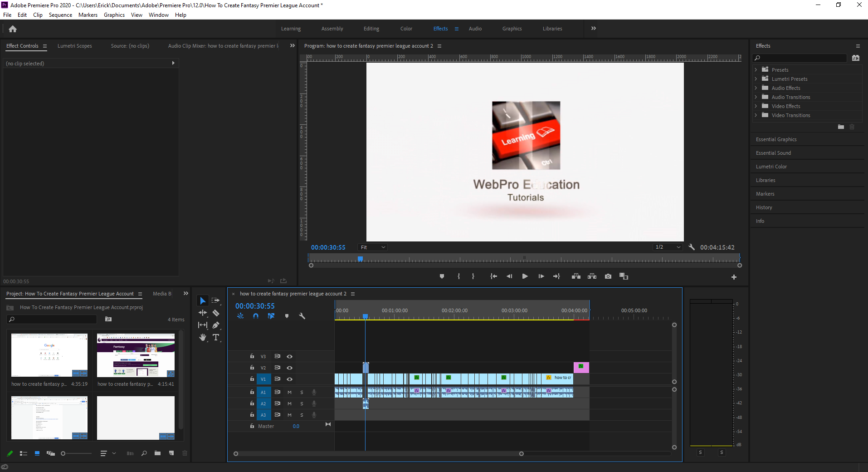Screen dimensions: 868x472
Task: Open the Fit zoom level dropdown
Action: (x=372, y=247)
